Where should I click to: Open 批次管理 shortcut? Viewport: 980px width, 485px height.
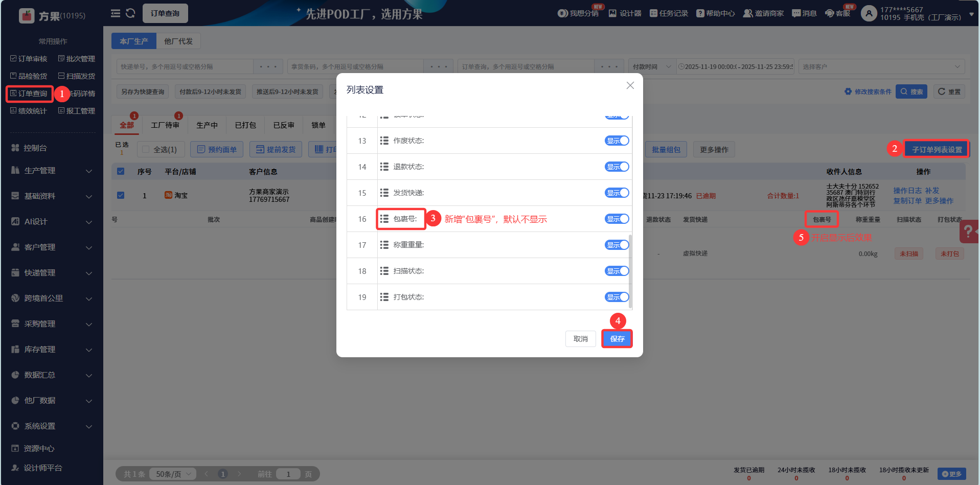(x=77, y=59)
